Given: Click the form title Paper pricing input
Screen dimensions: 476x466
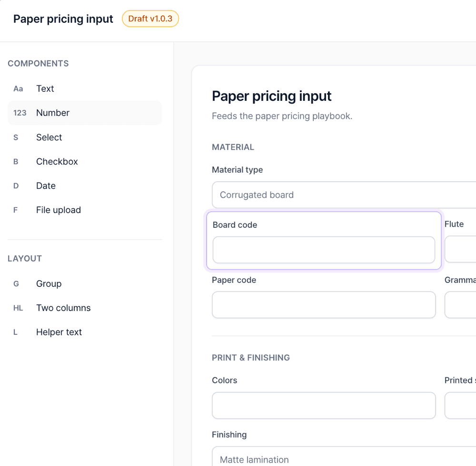Looking at the screenshot, I should click(x=272, y=97).
